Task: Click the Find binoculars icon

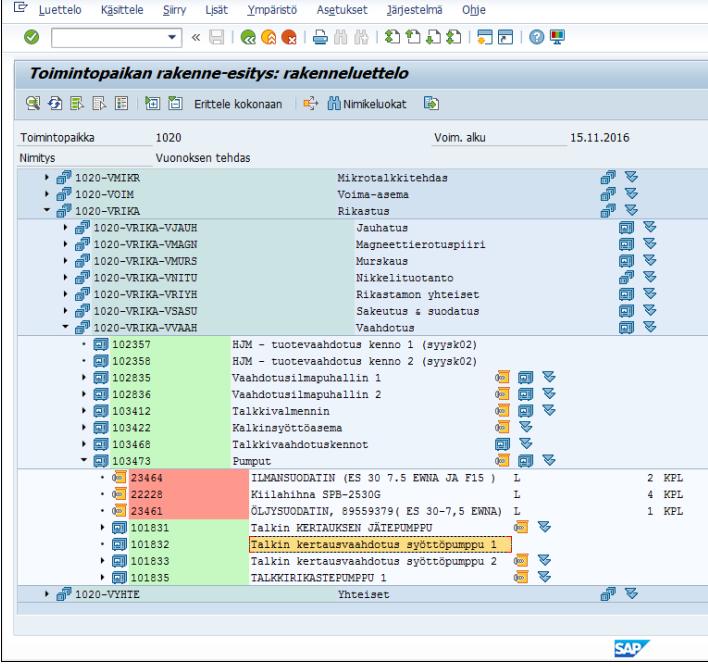Action: point(340,37)
